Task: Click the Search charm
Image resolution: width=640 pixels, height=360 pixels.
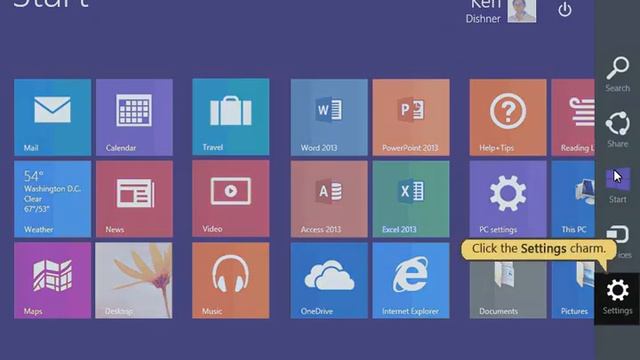Action: pos(618,74)
